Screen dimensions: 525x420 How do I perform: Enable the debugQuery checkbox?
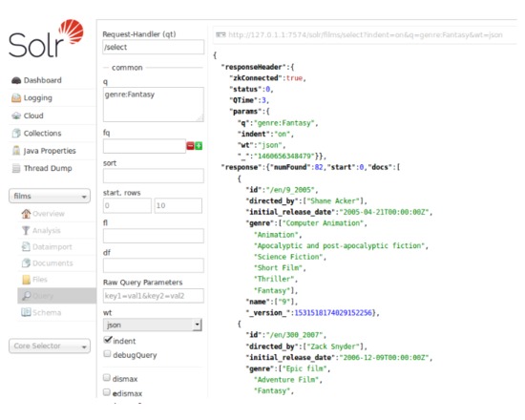(x=107, y=354)
